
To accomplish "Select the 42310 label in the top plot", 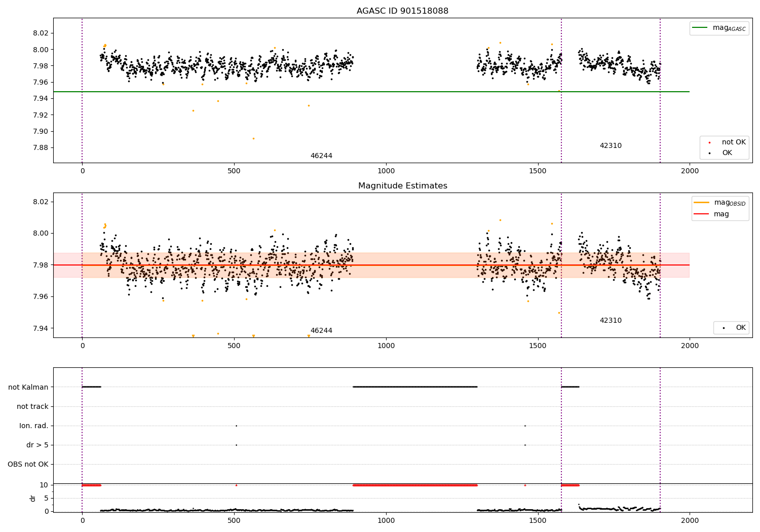I will pos(611,146).
